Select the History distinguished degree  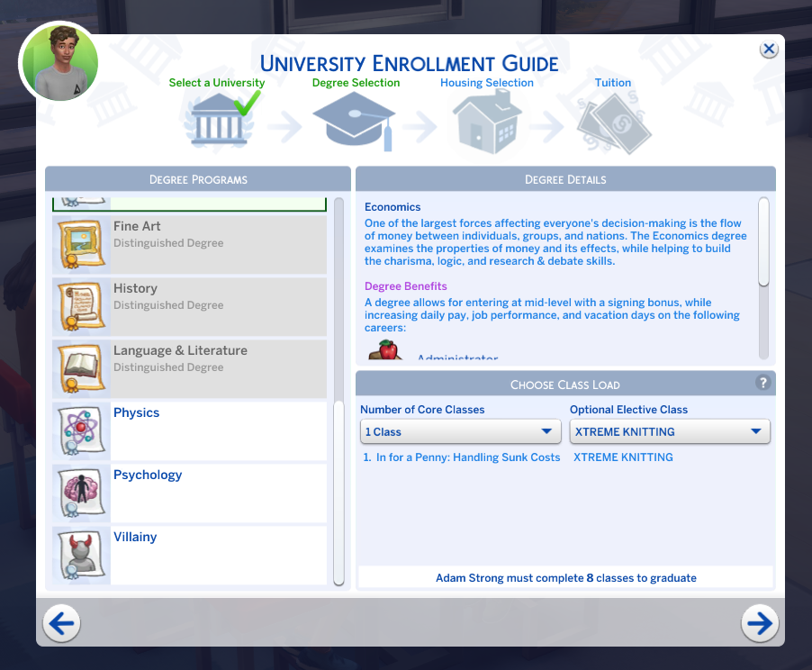click(x=190, y=307)
